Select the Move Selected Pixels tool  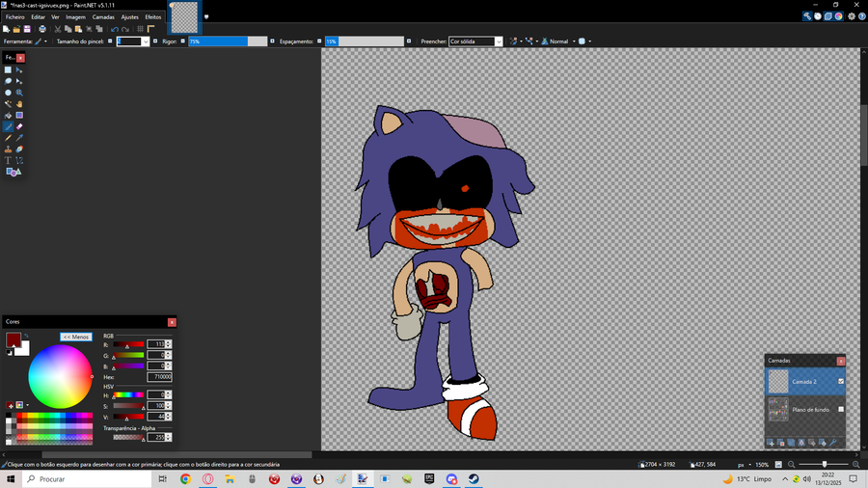19,70
